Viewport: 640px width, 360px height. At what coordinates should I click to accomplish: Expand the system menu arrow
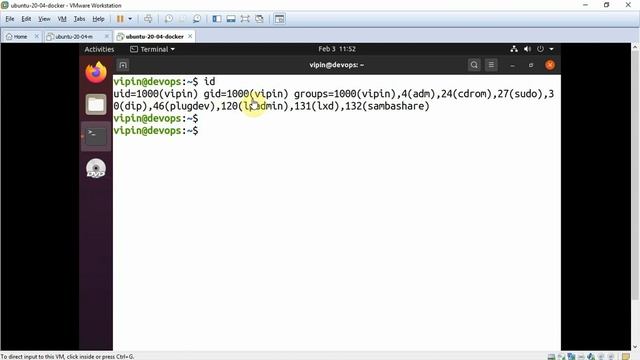click(551, 49)
